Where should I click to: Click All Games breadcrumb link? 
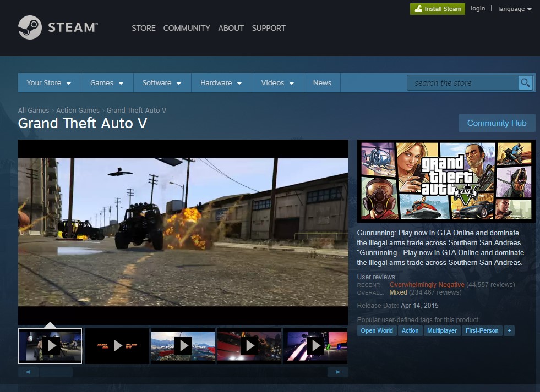coord(34,111)
